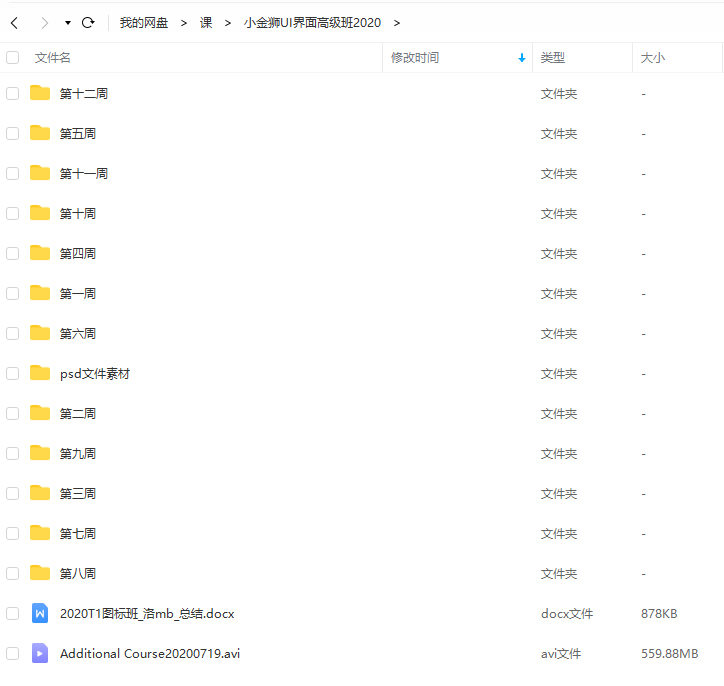
Task: Refresh the folder listing
Action: tap(88, 22)
